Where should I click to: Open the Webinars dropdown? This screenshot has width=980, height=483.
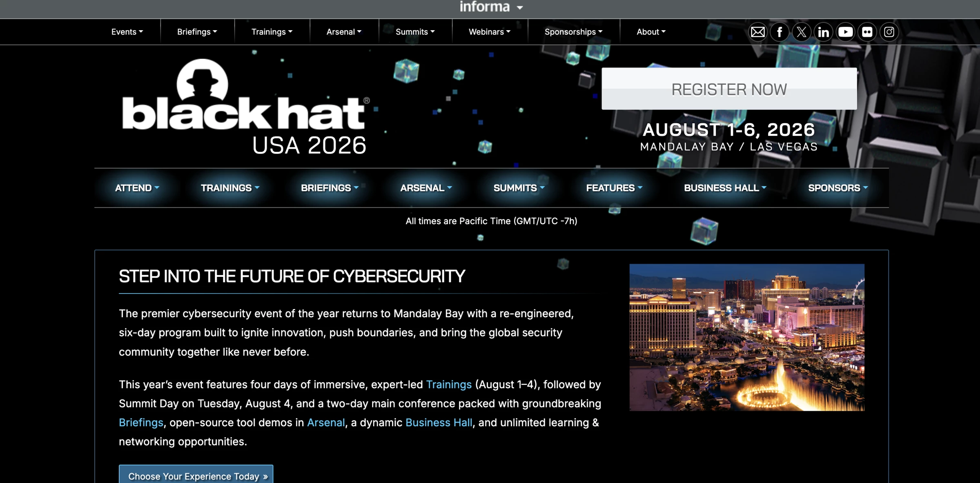point(490,32)
